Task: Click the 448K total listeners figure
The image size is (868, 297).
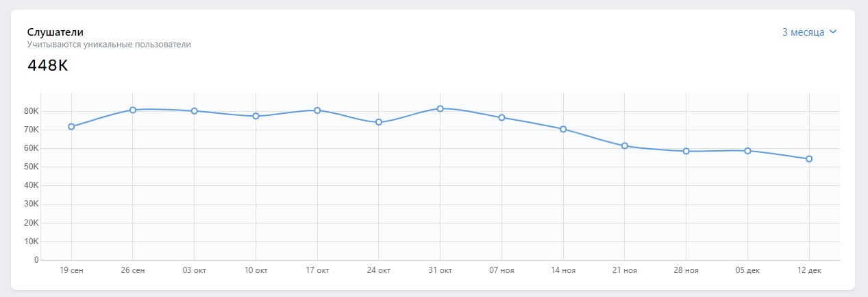Action: (48, 66)
